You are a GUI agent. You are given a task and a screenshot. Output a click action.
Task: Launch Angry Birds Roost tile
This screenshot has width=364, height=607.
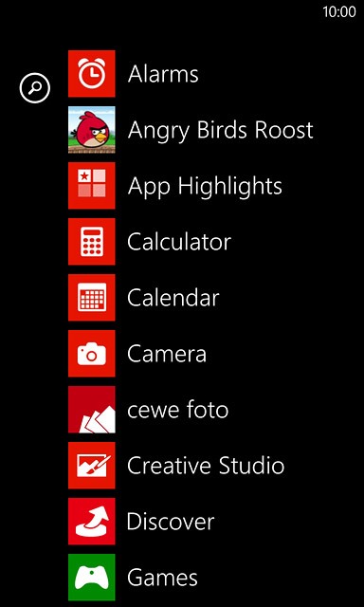[92, 130]
